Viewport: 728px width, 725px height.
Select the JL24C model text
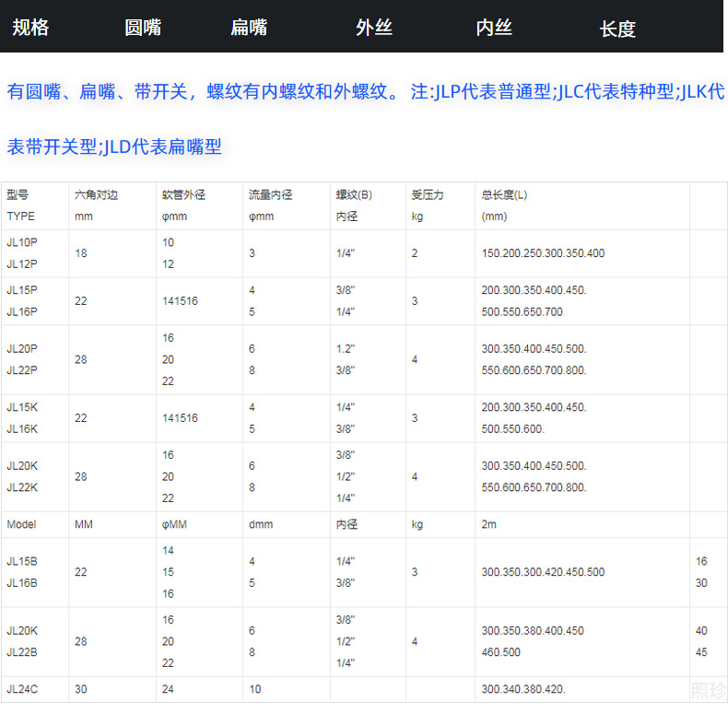click(22, 689)
